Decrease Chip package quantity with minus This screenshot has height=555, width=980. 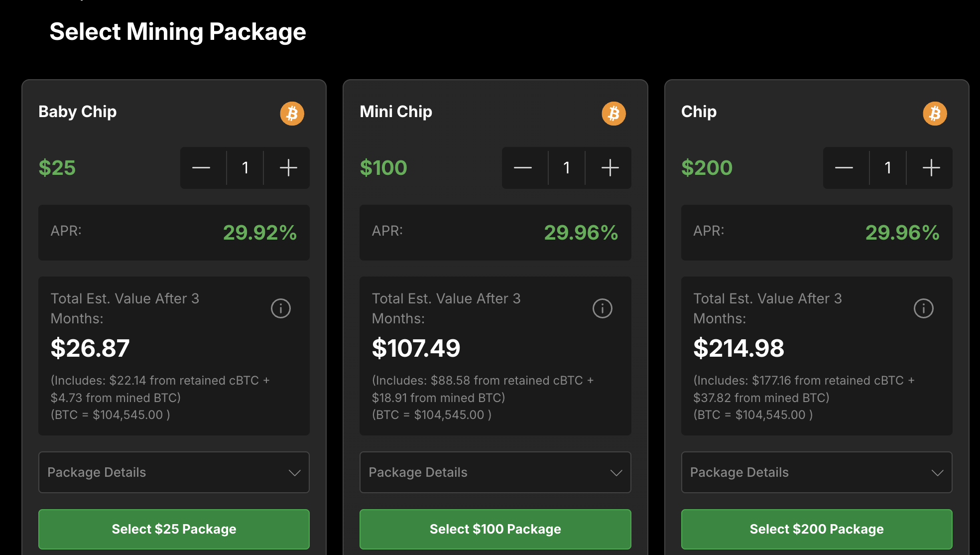pos(844,168)
